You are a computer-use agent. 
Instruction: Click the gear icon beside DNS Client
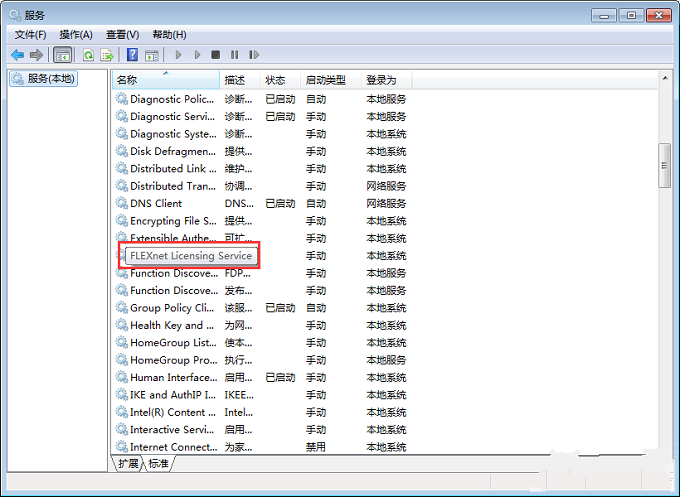121,203
